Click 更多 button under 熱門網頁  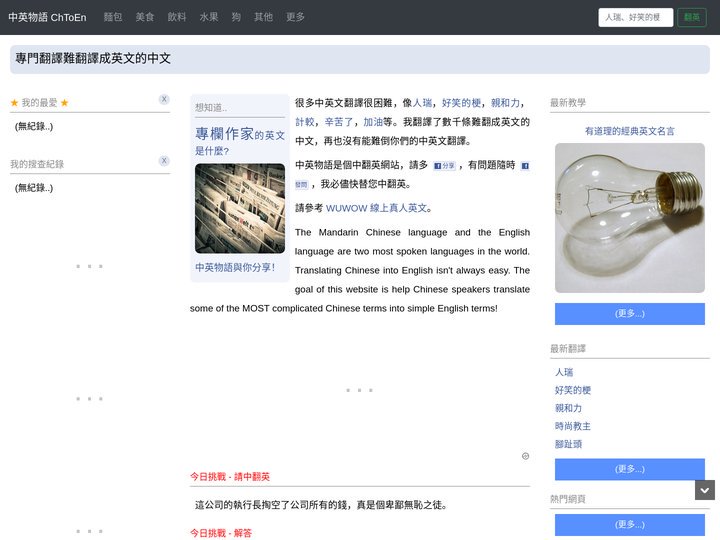pyautogui.click(x=630, y=524)
